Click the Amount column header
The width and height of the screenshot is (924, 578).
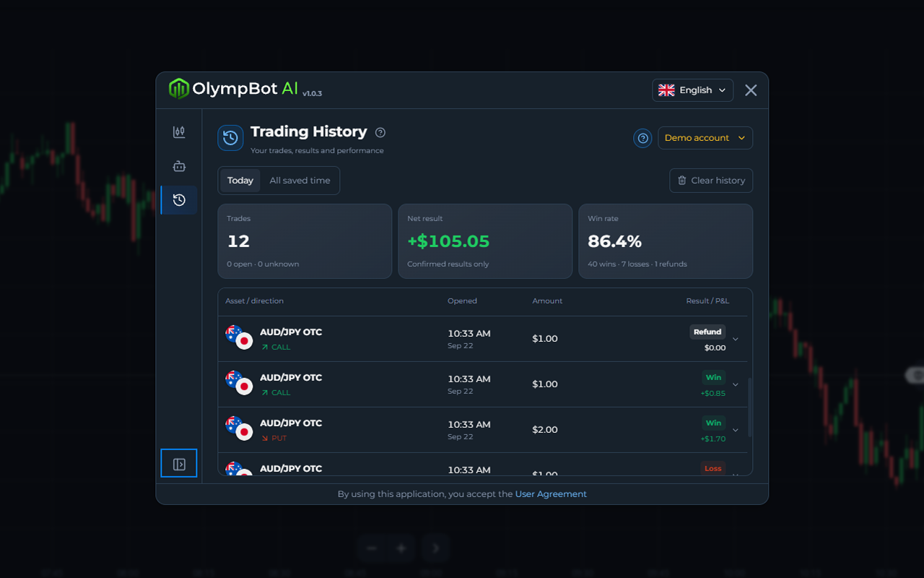pos(547,301)
